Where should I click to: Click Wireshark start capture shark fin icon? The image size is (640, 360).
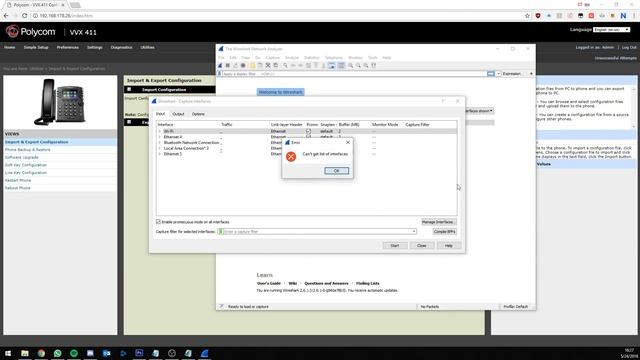(220, 65)
